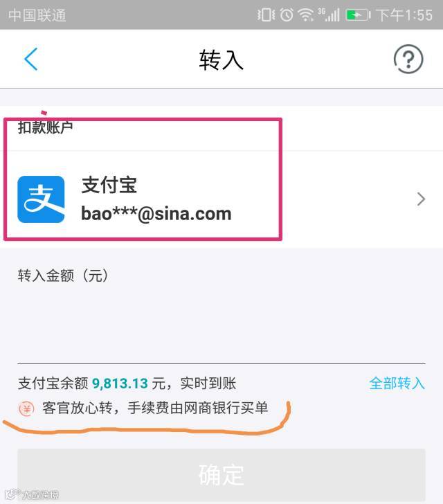The image size is (443, 504).
Task: Select the 支付宝 account row
Action: click(x=221, y=199)
